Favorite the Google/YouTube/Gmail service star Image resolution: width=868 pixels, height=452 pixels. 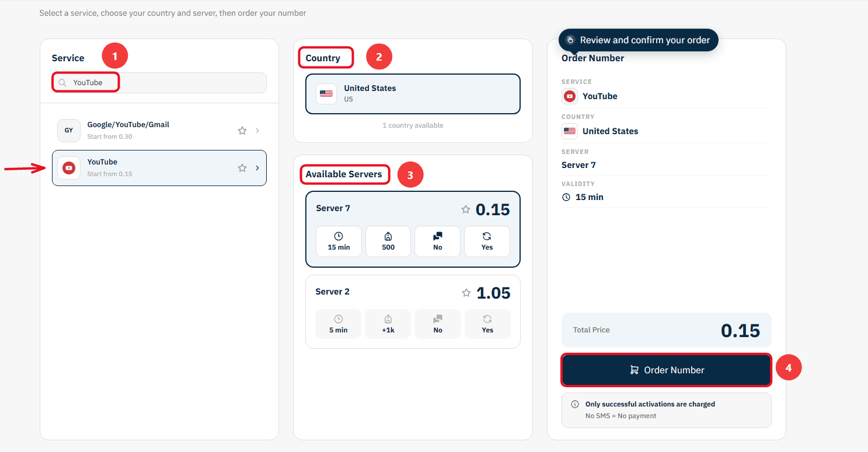point(242,131)
